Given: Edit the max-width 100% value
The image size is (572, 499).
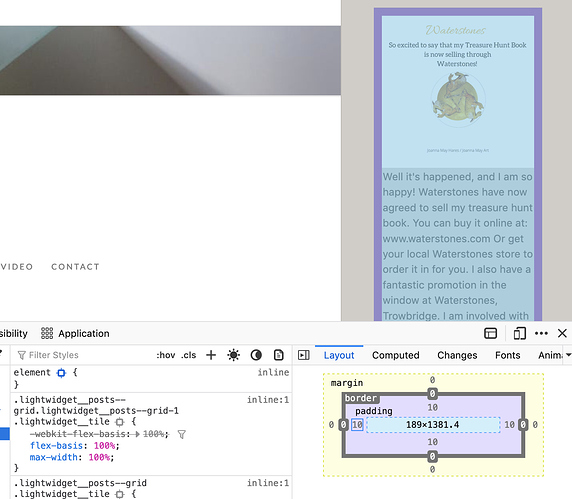Looking at the screenshot, I should tap(100, 457).
